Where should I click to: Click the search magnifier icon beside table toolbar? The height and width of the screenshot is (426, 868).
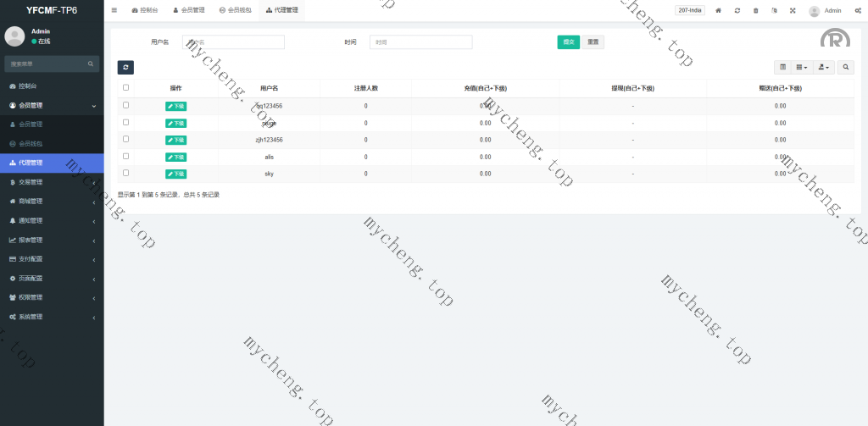tap(846, 67)
